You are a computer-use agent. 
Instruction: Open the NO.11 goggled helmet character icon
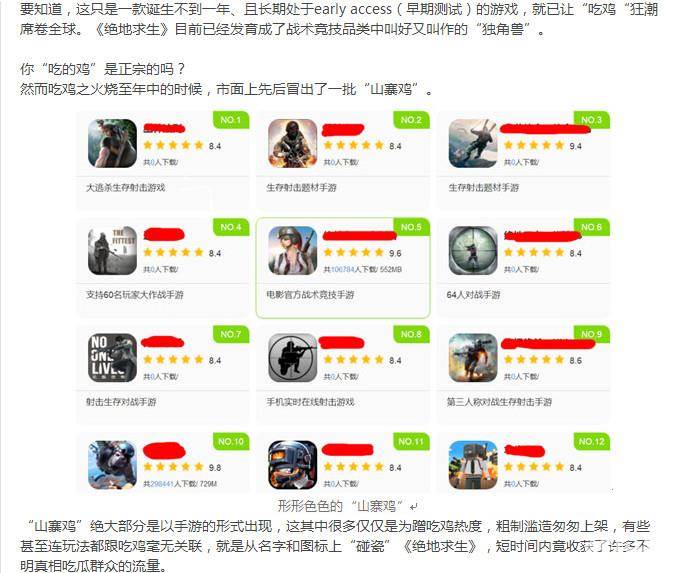tap(293, 465)
